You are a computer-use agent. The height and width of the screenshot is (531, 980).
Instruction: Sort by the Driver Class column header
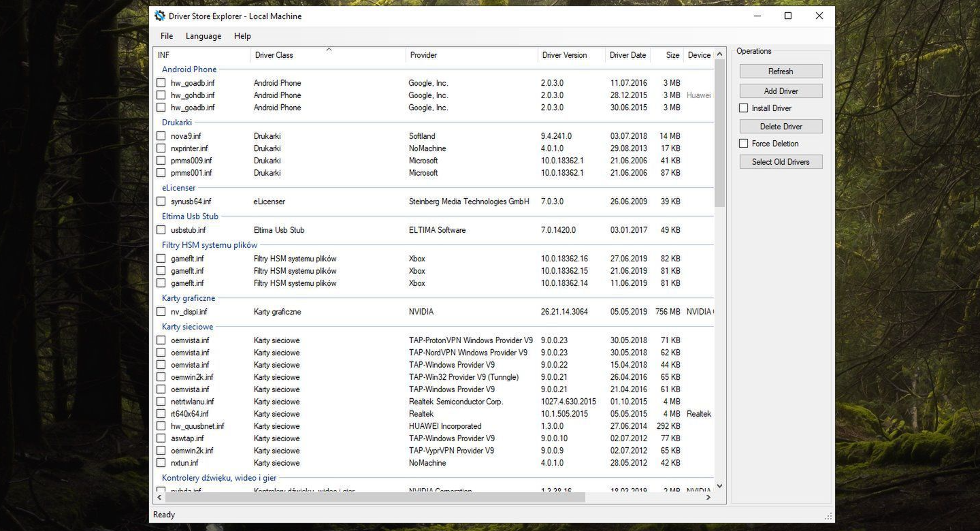tap(329, 55)
